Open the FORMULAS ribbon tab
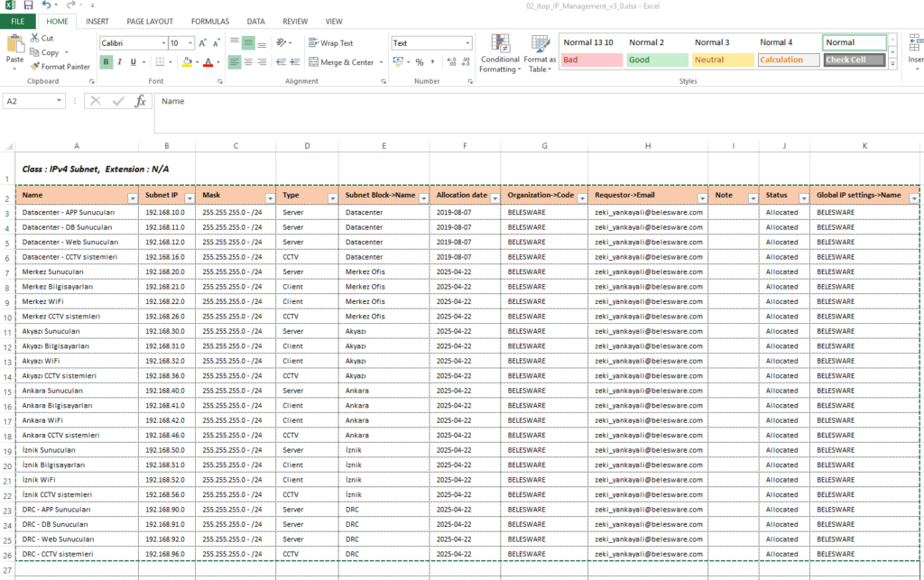Image resolution: width=924 pixels, height=580 pixels. (x=210, y=21)
